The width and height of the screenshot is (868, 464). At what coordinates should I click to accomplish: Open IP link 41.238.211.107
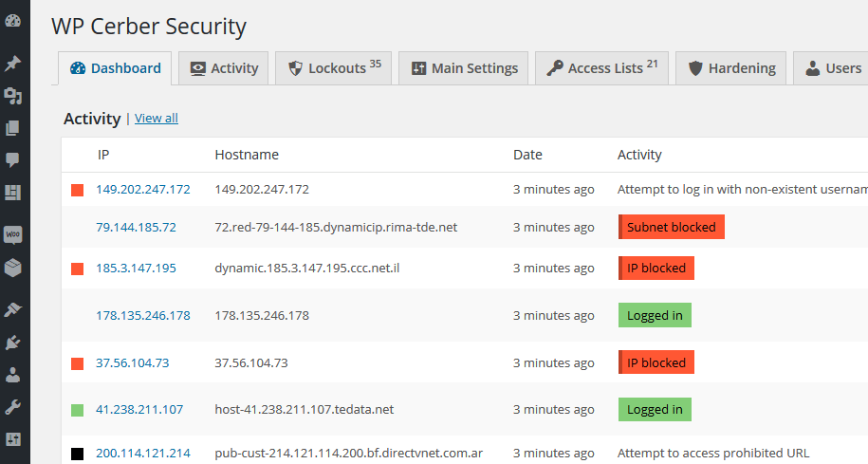pyautogui.click(x=139, y=410)
